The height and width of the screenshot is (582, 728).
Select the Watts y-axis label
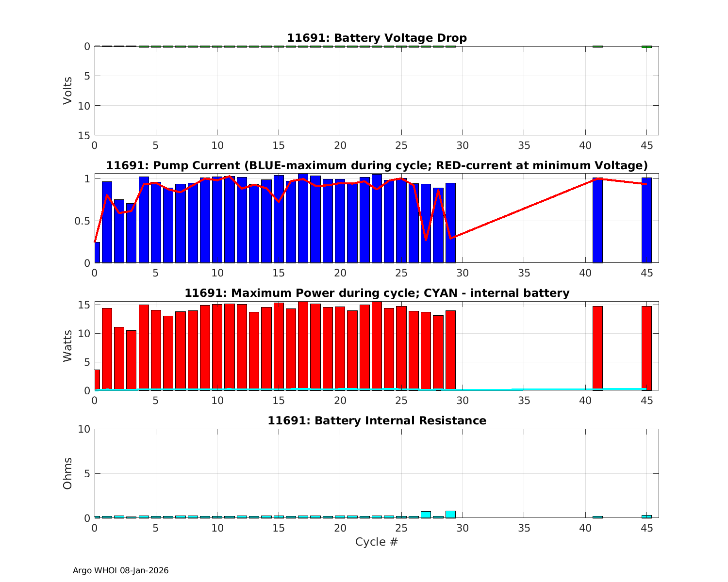click(67, 346)
